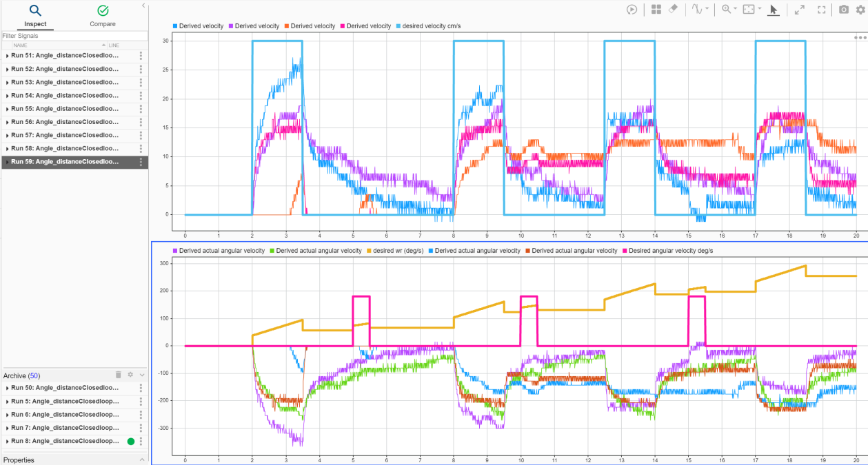This screenshot has width=868, height=465.
Task: Click the fit-to-view icon
Action: (x=749, y=10)
